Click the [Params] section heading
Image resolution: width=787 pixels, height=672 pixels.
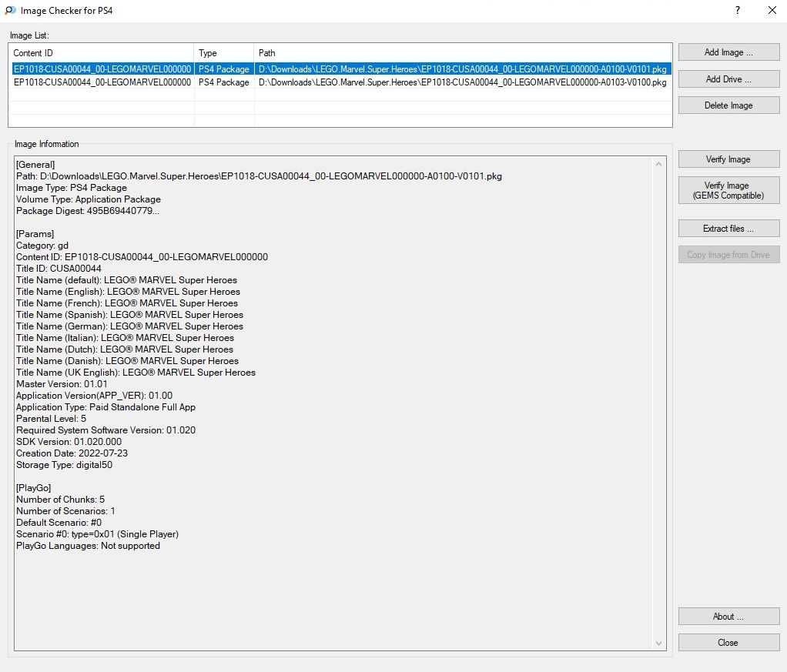[x=35, y=234]
